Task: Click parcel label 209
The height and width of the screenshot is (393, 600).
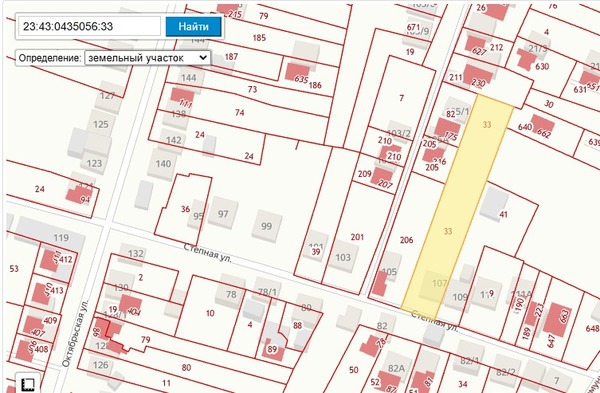Action: click(x=364, y=174)
